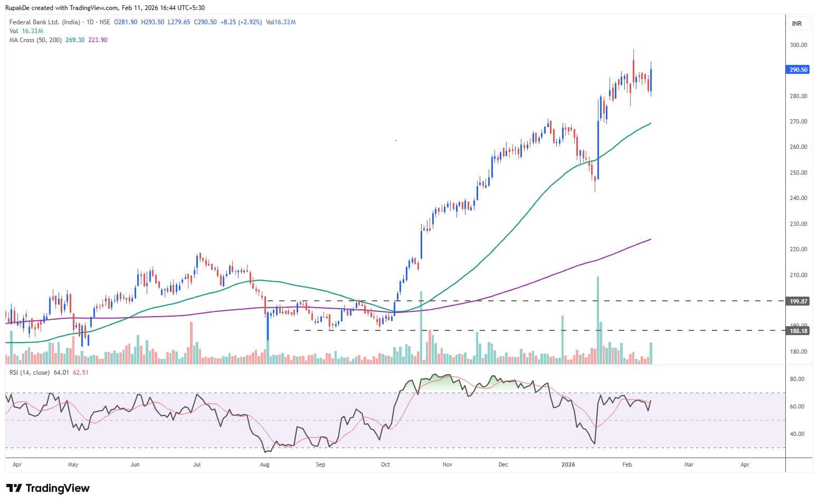Click the open value O281.90
The image size is (818, 504).
[126, 22]
